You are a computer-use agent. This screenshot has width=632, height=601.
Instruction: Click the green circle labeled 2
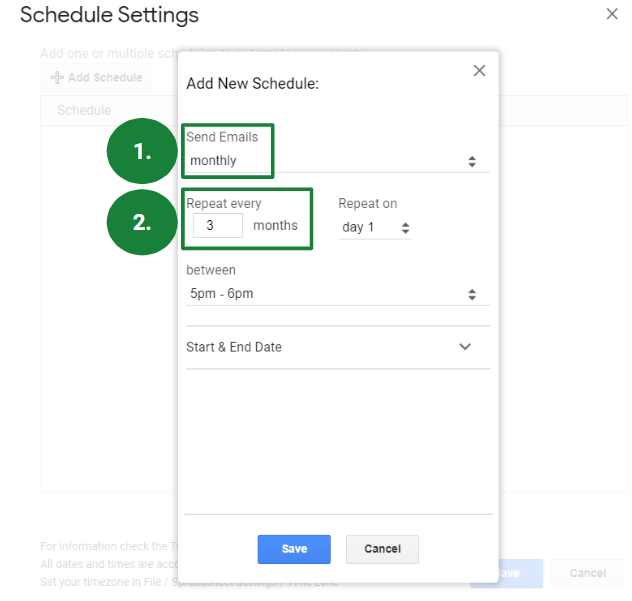tap(143, 222)
